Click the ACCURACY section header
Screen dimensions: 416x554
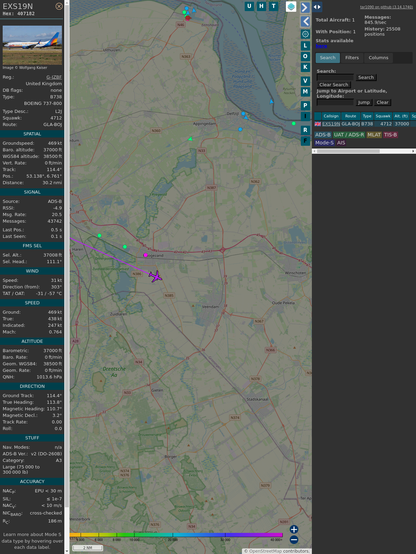[32, 481]
